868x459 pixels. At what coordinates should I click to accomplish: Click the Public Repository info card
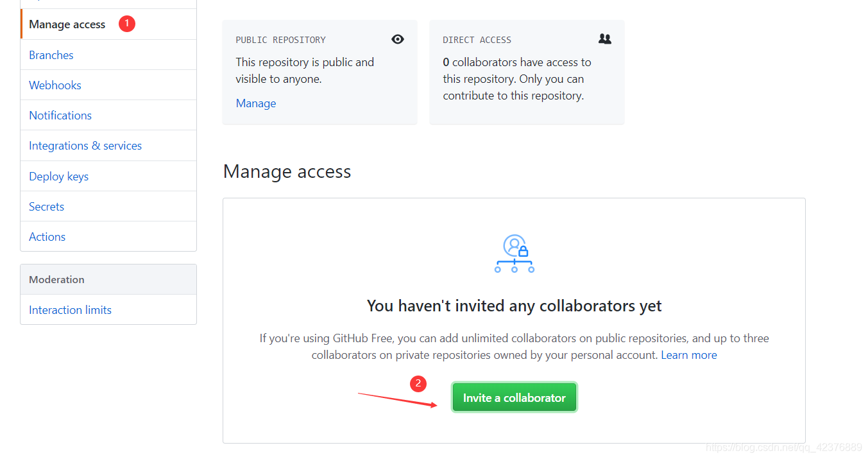point(319,72)
